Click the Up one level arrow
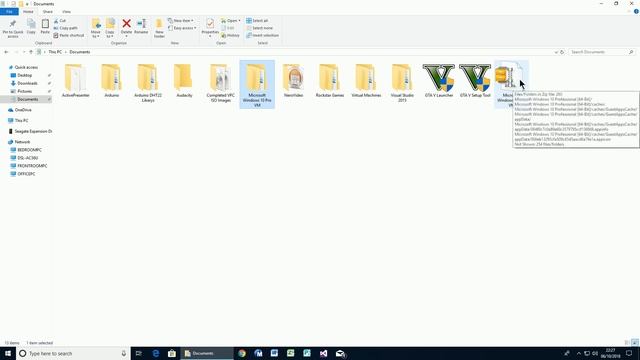 click(31, 52)
